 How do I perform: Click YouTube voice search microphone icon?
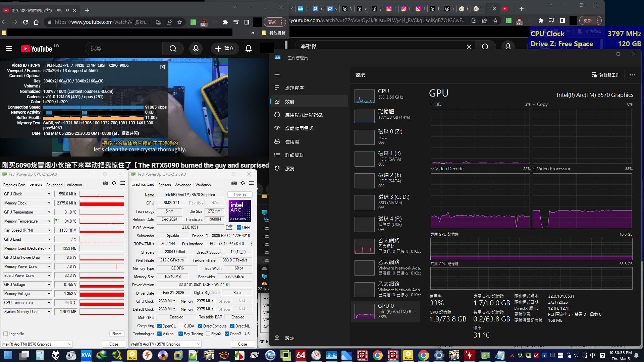(196, 49)
